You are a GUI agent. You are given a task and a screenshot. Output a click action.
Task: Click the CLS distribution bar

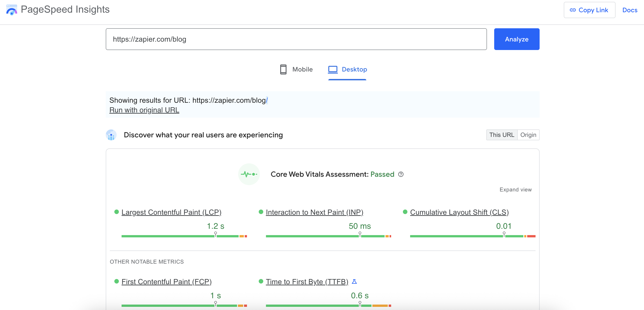(473, 236)
